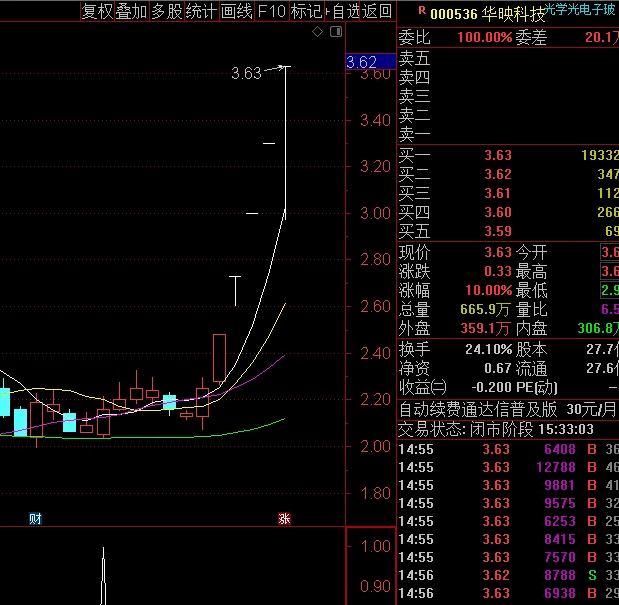Click the 涨 limit-up marker icon
This screenshot has width=619, height=605.
(284, 518)
